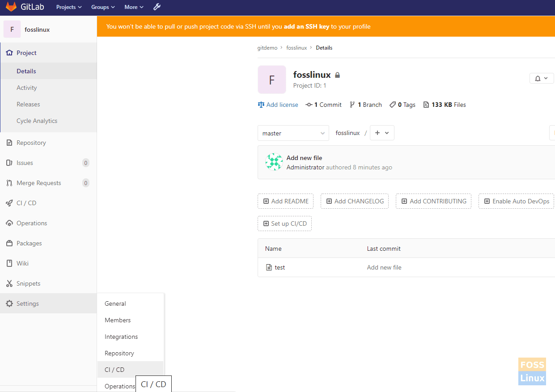Click the Last commit column header
Screen dimensions: 555x392
click(x=384, y=249)
